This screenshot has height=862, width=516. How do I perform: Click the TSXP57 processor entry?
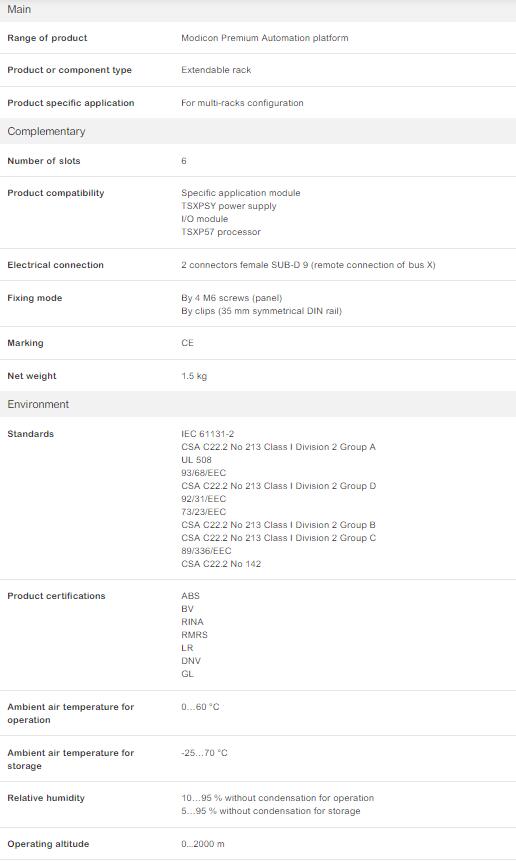click(221, 232)
